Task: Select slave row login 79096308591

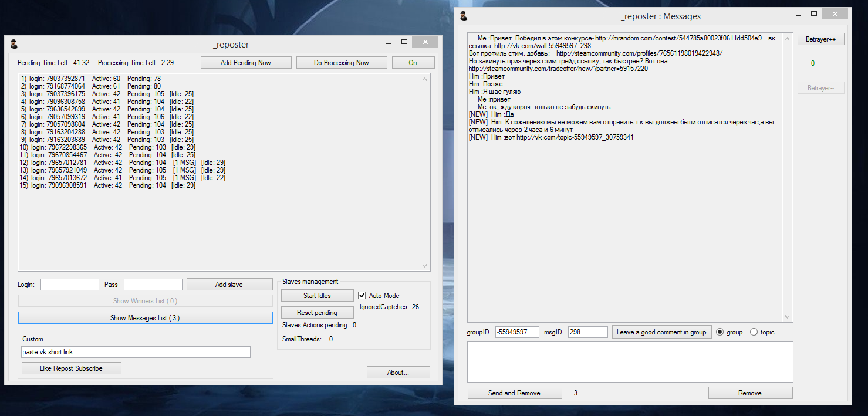Action: pyautogui.click(x=107, y=185)
